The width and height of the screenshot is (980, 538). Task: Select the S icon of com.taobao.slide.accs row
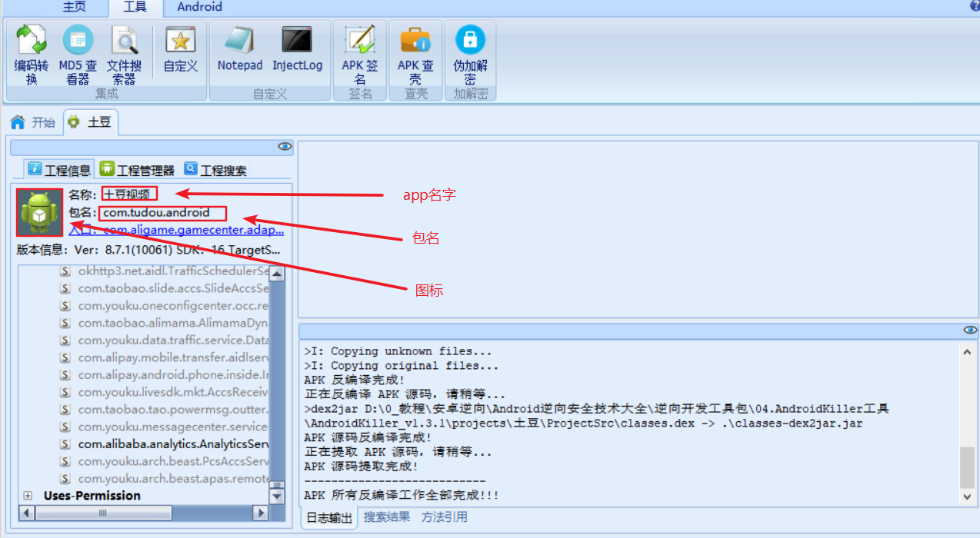(65, 288)
